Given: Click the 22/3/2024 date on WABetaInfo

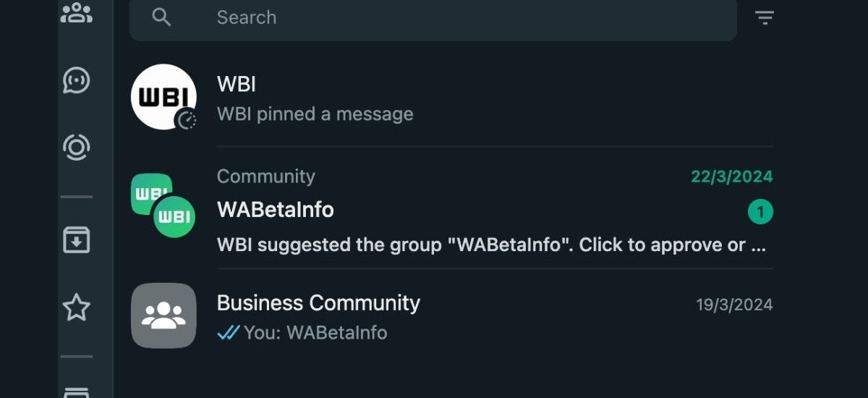Looking at the screenshot, I should pos(731,177).
